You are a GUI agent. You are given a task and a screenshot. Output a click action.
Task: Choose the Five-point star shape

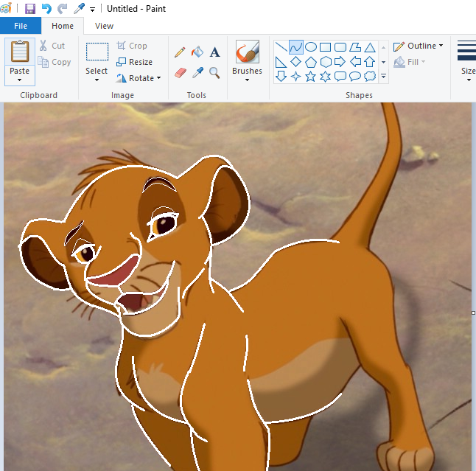coord(310,76)
